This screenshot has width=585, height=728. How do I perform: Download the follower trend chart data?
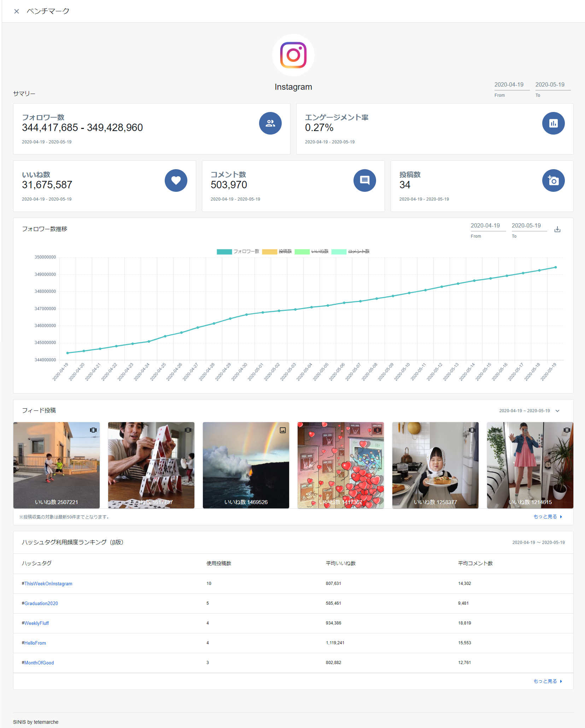(x=557, y=230)
